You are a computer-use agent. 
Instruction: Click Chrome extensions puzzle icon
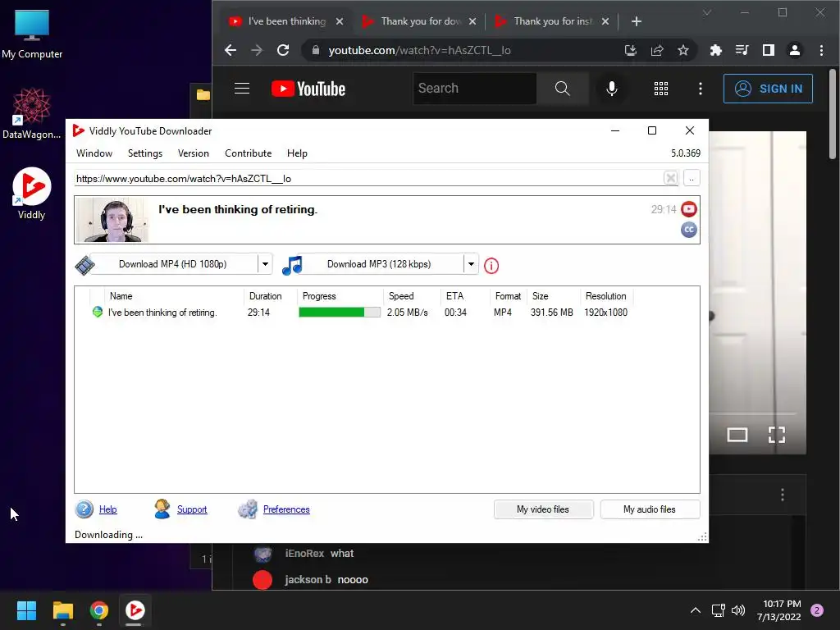tap(715, 50)
